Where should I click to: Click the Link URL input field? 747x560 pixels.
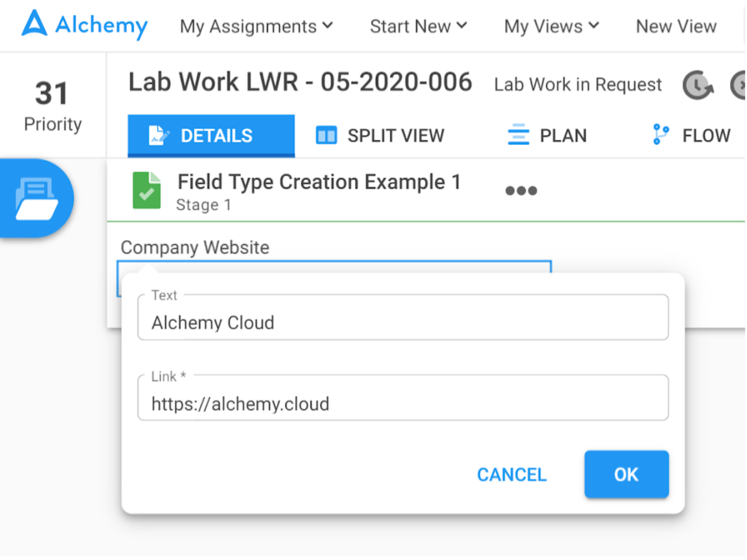pyautogui.click(x=402, y=403)
